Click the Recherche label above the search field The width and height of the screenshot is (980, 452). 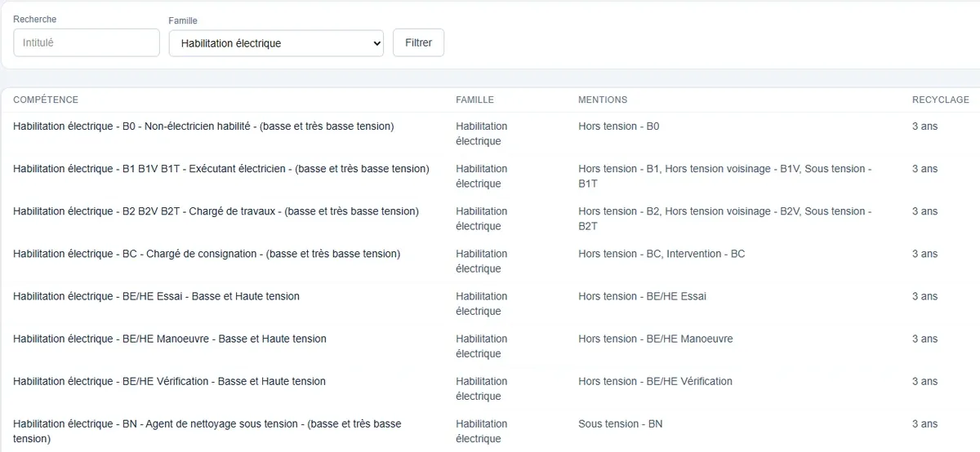[35, 19]
